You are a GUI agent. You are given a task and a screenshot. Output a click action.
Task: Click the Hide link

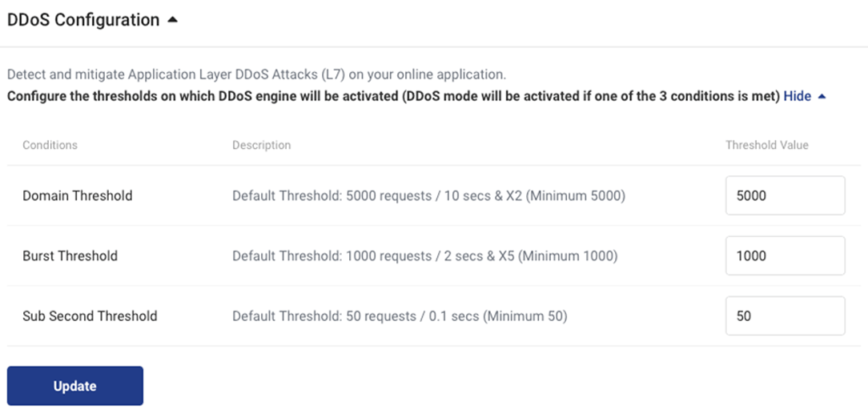[x=798, y=96]
